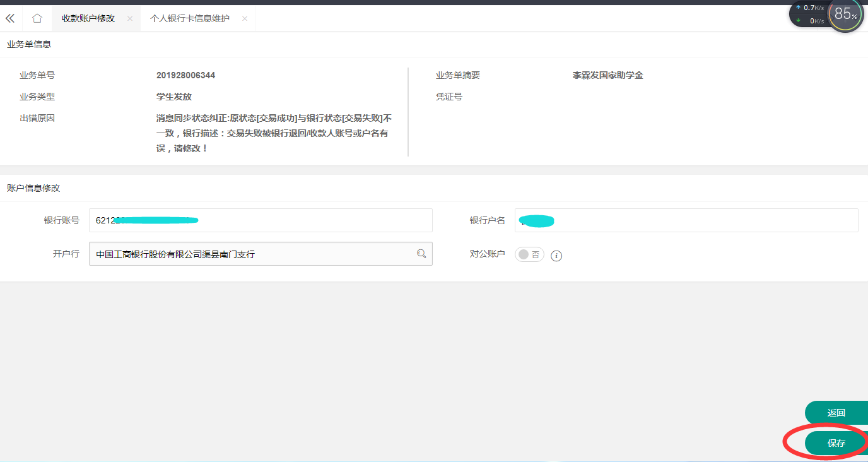The height and width of the screenshot is (462, 868).
Task: Switch to the 收款账户修改 tab
Action: [88, 18]
